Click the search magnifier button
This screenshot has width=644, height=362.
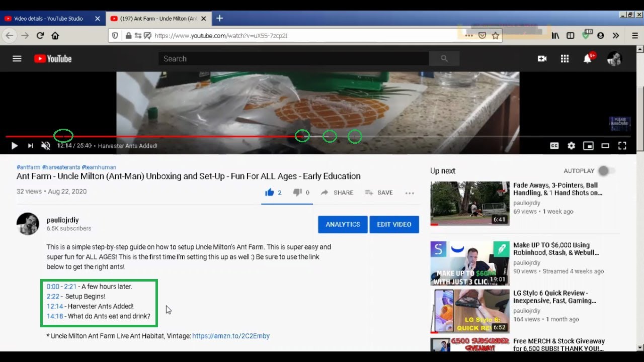click(444, 59)
